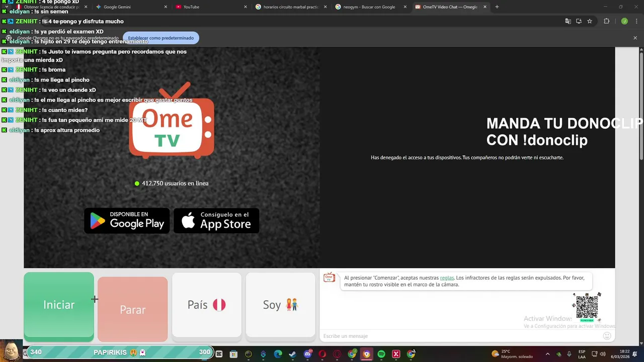This screenshot has width=644, height=362.
Task: Switch to the Google Gemini tab
Action: 132,7
